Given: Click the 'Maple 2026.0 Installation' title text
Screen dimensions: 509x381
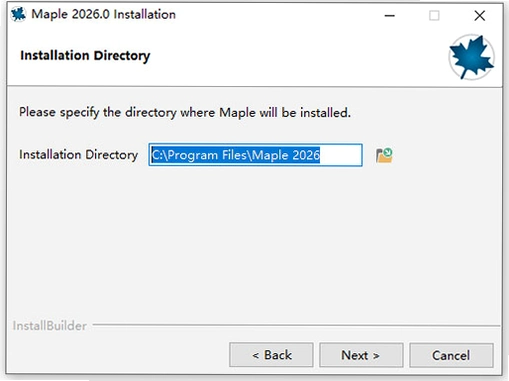Looking at the screenshot, I should click(103, 14).
